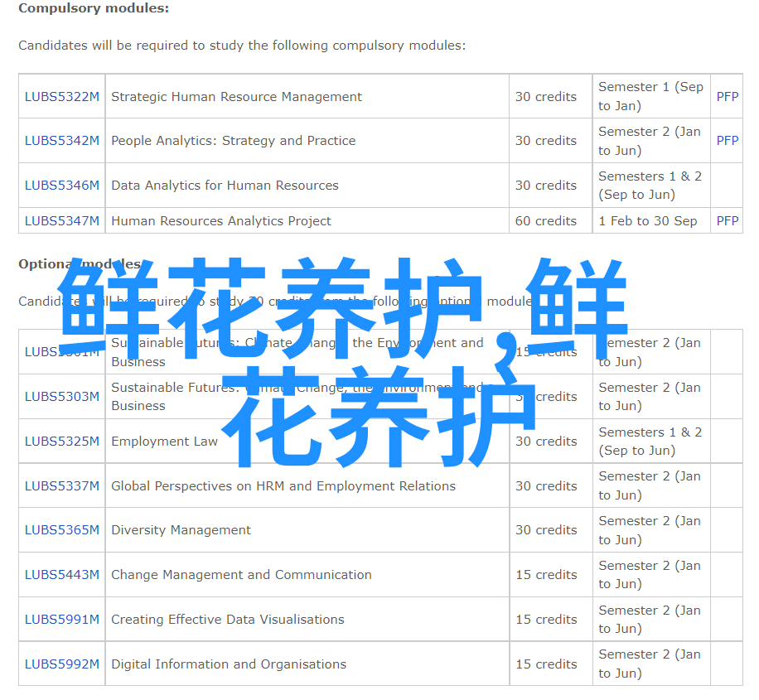
Task: Select 'Digital Information and Organisations' title
Action: pos(229,664)
